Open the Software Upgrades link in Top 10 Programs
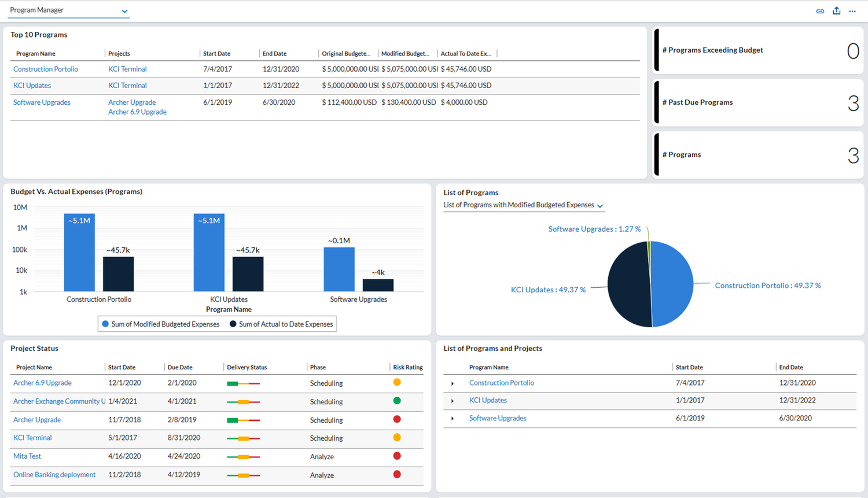This screenshot has width=868, height=498. [x=42, y=102]
